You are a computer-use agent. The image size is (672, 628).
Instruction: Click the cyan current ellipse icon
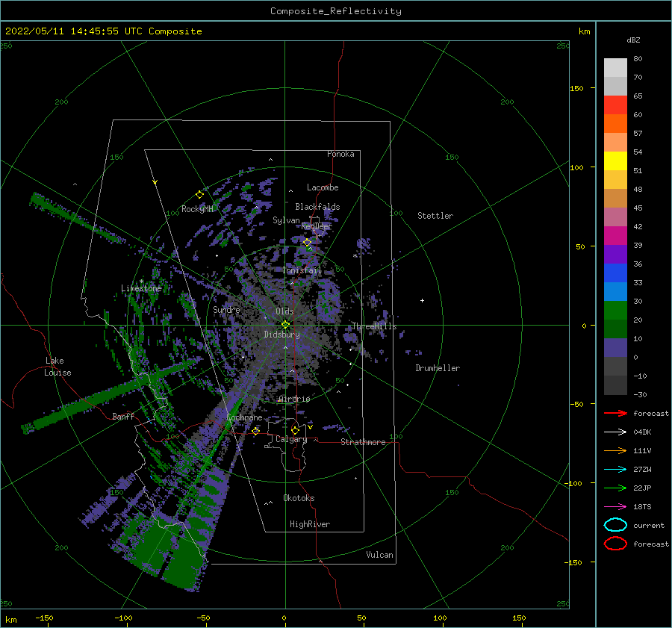coord(615,525)
